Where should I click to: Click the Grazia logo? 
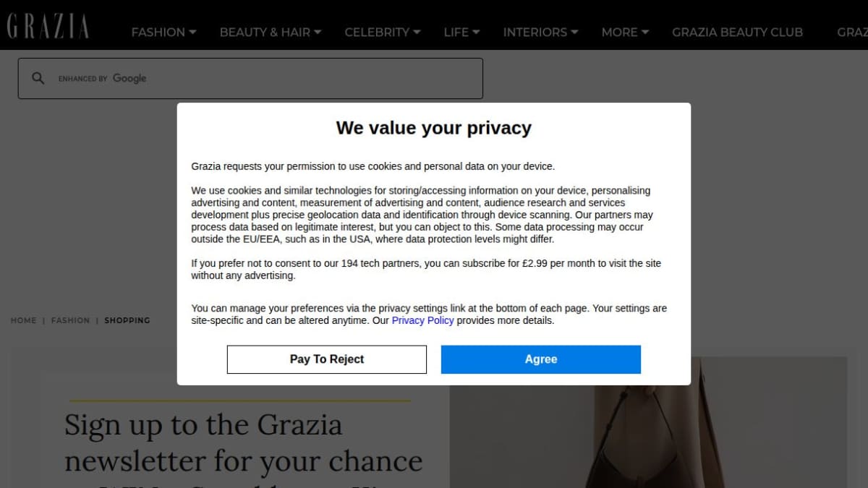click(x=48, y=27)
